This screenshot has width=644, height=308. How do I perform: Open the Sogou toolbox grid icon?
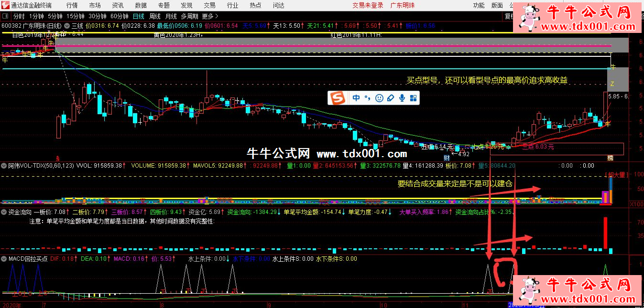pyautogui.click(x=413, y=98)
